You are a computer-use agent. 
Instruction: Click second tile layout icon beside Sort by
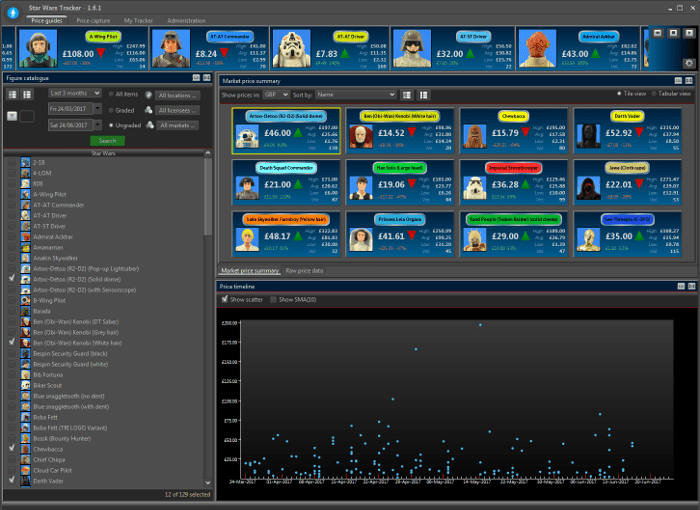423,95
